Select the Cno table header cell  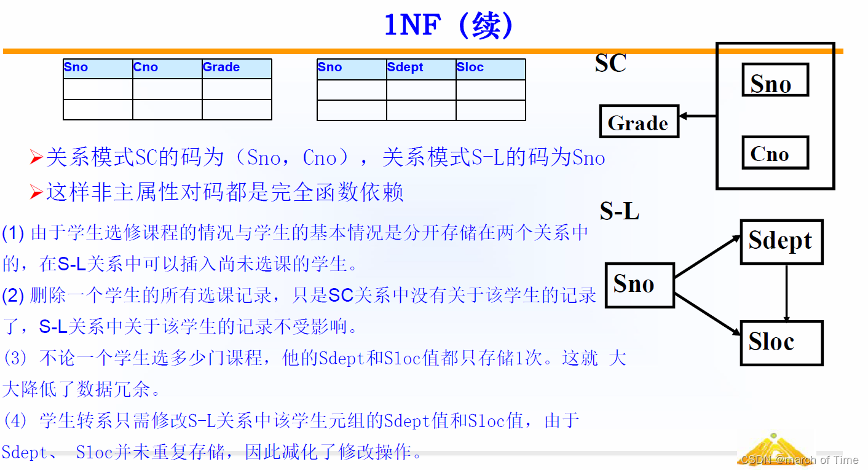(167, 68)
